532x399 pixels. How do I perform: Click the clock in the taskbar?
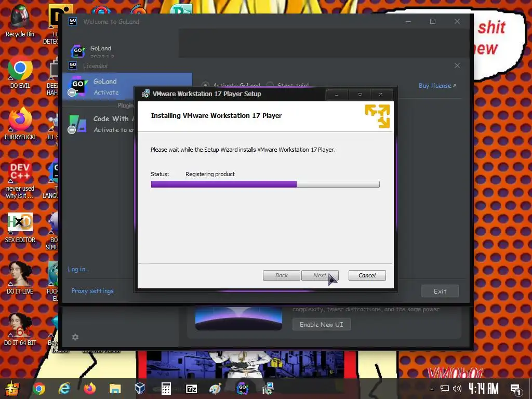coord(484,389)
